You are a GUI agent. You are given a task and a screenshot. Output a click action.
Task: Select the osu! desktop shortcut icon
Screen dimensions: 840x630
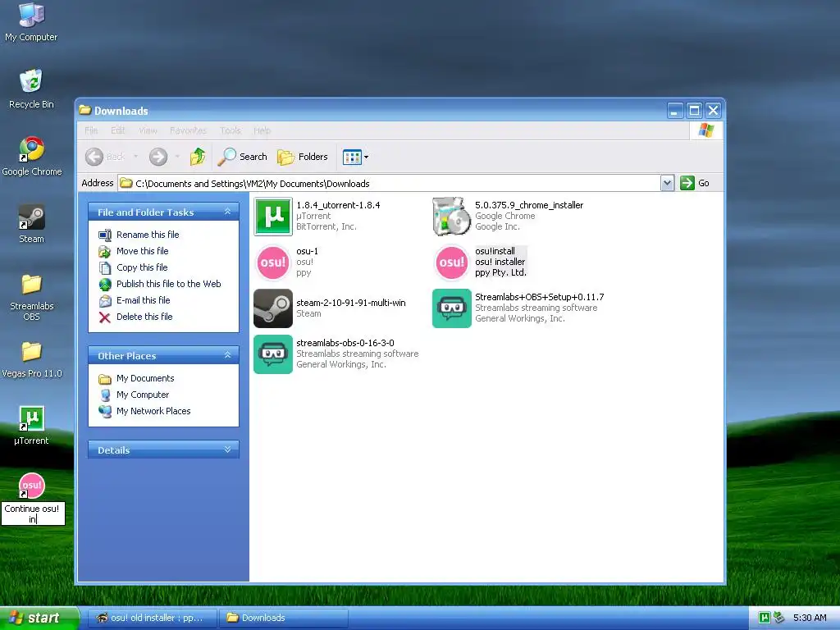(x=32, y=486)
